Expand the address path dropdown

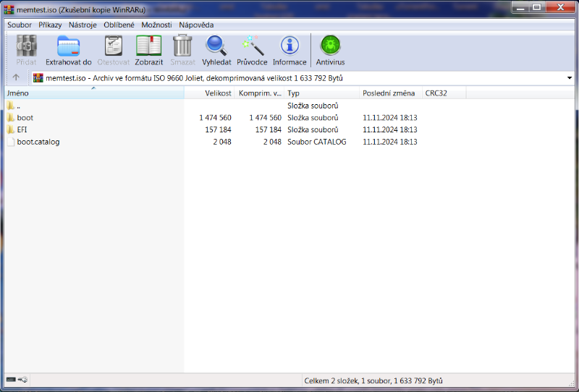pyautogui.click(x=570, y=78)
